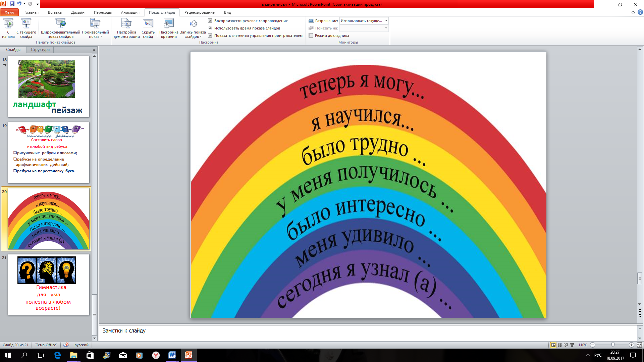This screenshot has height=362, width=644.
Task: Click the Undo icon in quick access toolbar
Action: tap(19, 4)
